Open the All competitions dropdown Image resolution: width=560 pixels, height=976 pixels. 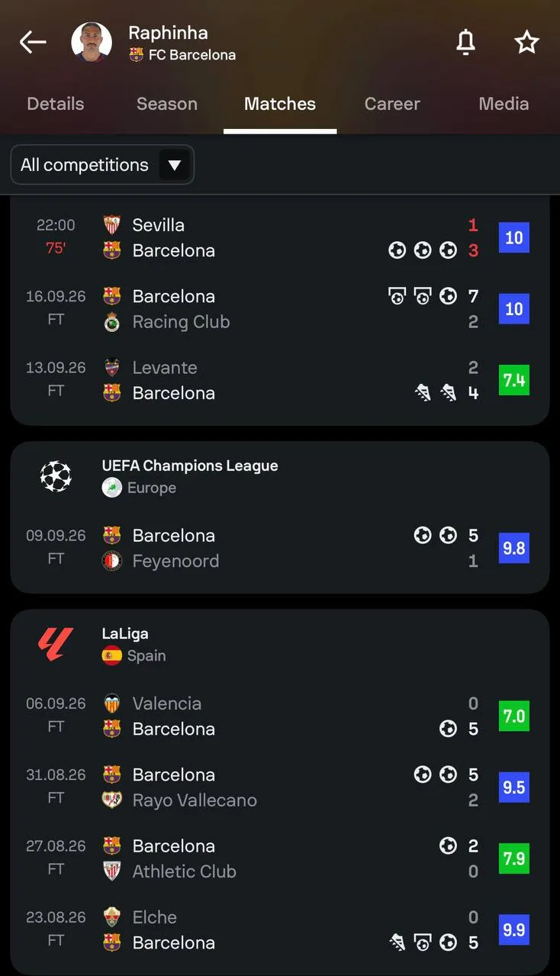(x=102, y=165)
